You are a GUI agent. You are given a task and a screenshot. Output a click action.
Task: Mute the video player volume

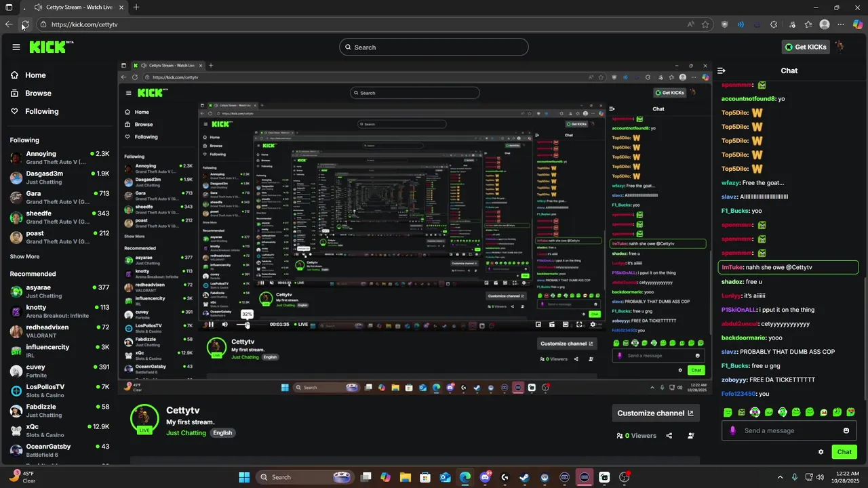[x=225, y=325]
